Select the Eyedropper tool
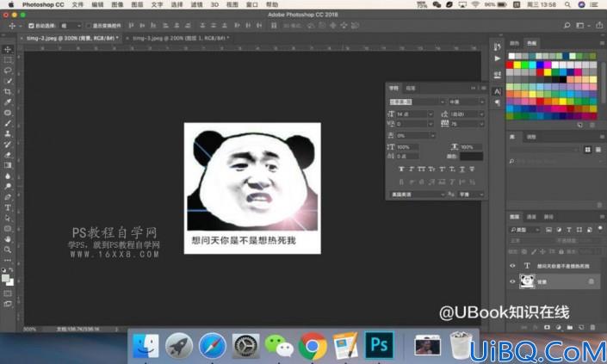The height and width of the screenshot is (364, 607). (x=8, y=102)
